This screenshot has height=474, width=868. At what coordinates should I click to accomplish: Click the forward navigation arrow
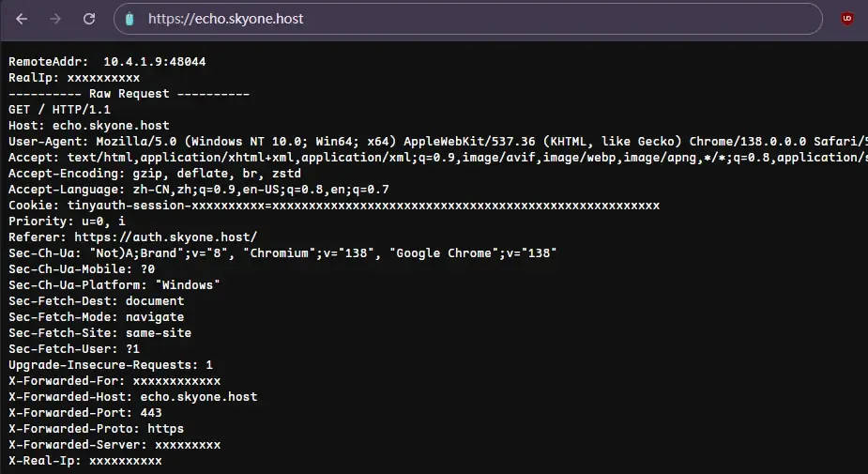pyautogui.click(x=55, y=19)
